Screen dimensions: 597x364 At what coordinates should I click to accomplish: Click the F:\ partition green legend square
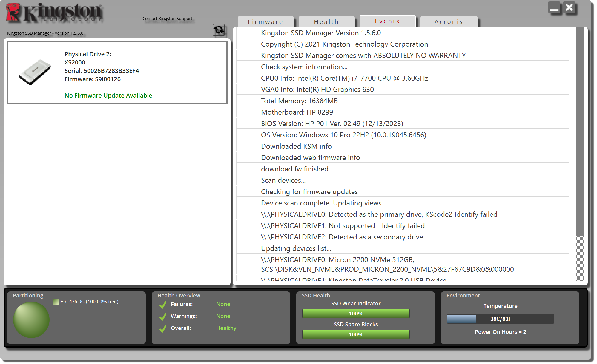point(55,302)
